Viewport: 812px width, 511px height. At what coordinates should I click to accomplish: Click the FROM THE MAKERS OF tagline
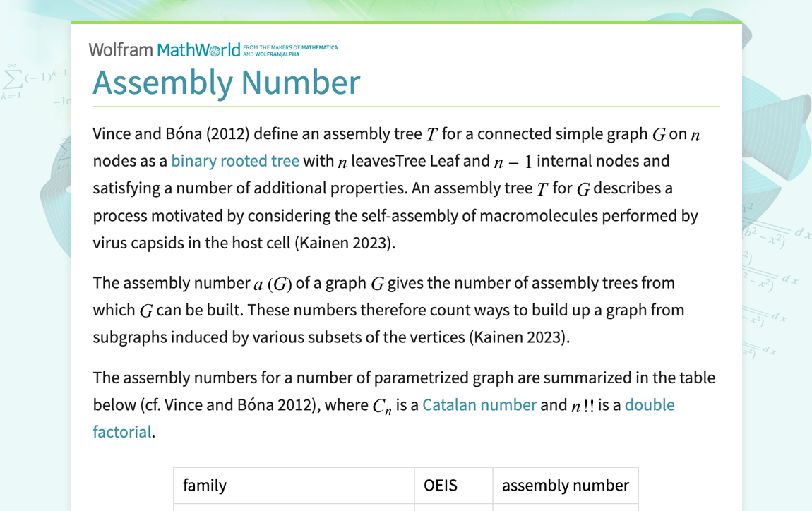coord(272,46)
